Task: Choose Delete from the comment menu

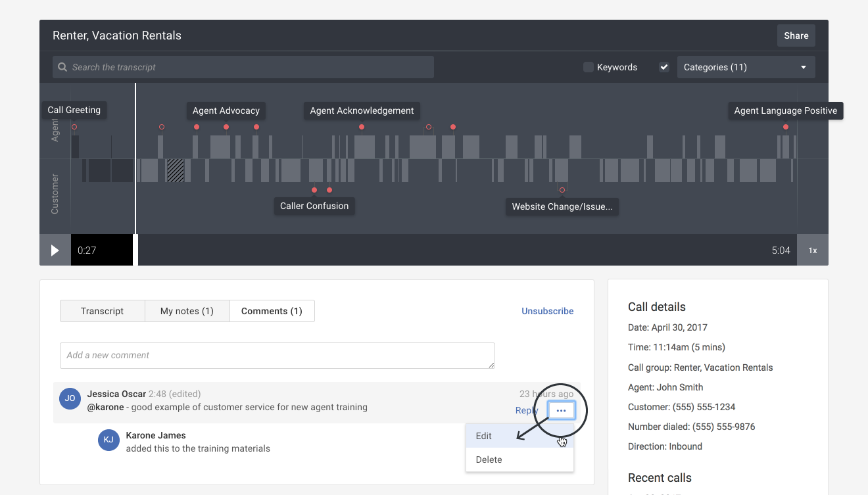Action: pyautogui.click(x=489, y=460)
